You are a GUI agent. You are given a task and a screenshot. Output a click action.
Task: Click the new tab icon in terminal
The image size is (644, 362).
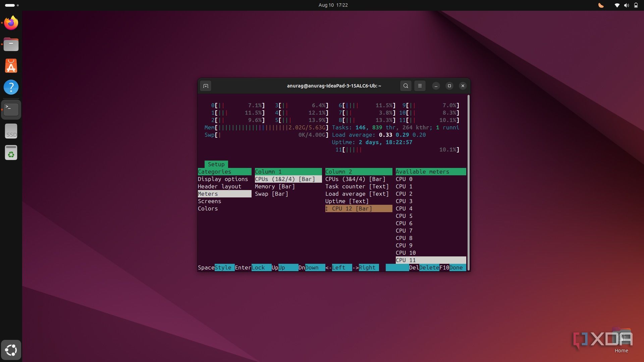pos(206,86)
